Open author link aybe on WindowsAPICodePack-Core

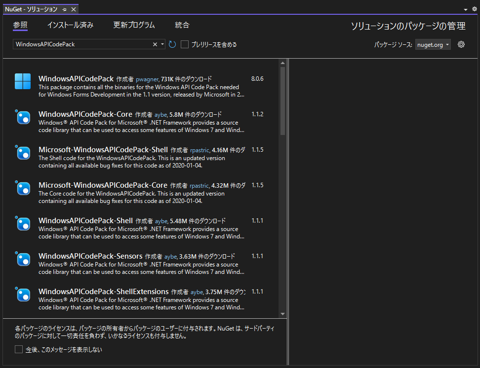[161, 115]
